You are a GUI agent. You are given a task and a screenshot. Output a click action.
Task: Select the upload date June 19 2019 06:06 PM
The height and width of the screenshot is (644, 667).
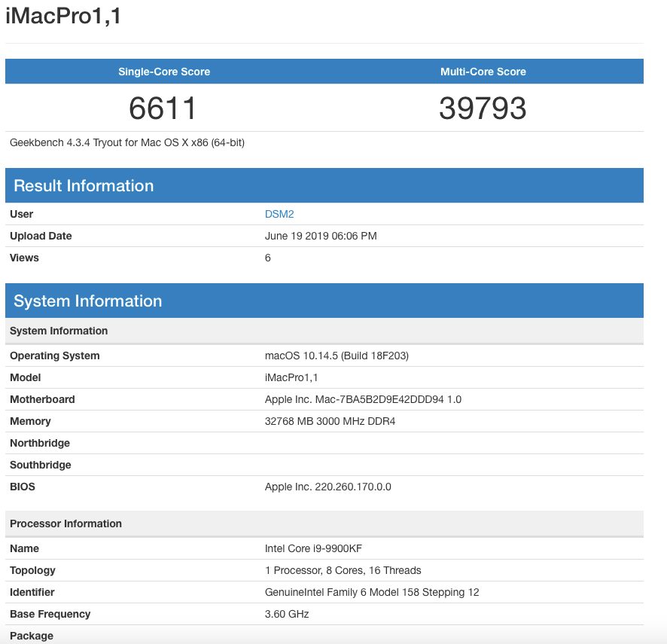click(x=321, y=236)
